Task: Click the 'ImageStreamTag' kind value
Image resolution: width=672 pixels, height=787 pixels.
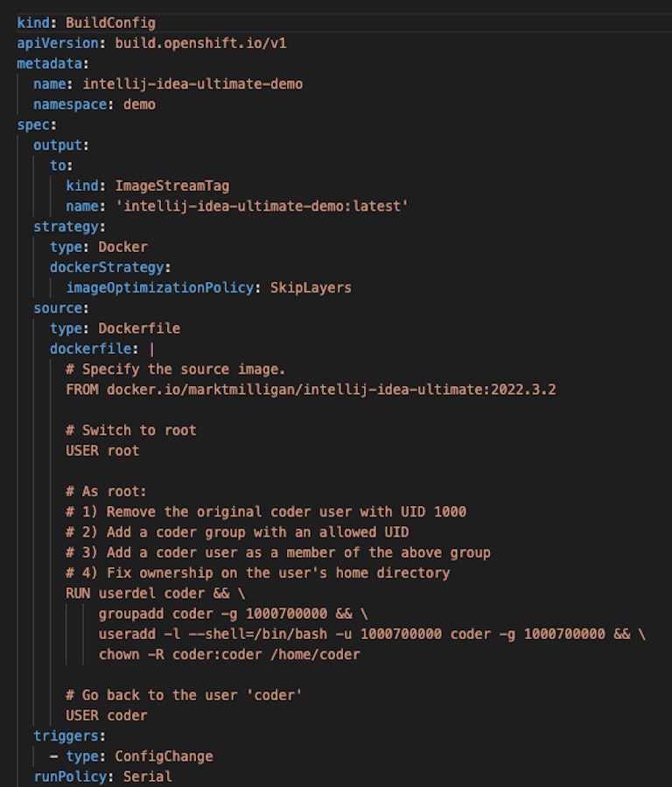Action: pyautogui.click(x=172, y=186)
